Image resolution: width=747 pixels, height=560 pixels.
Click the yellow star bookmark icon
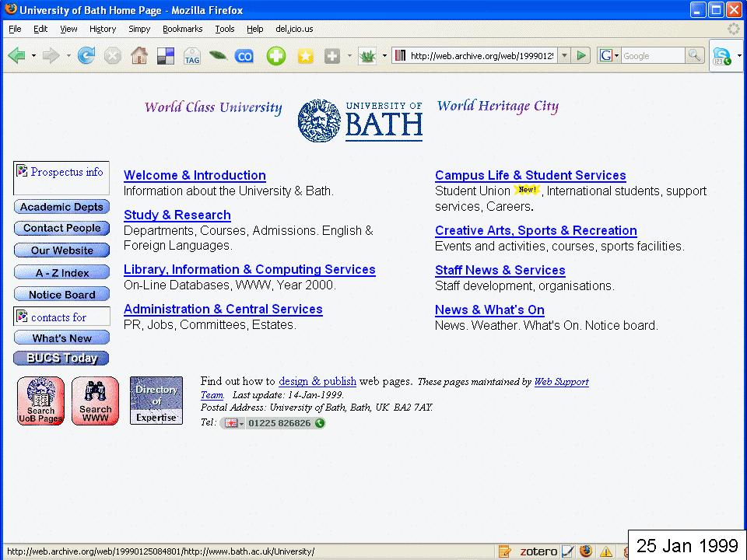[x=305, y=56]
